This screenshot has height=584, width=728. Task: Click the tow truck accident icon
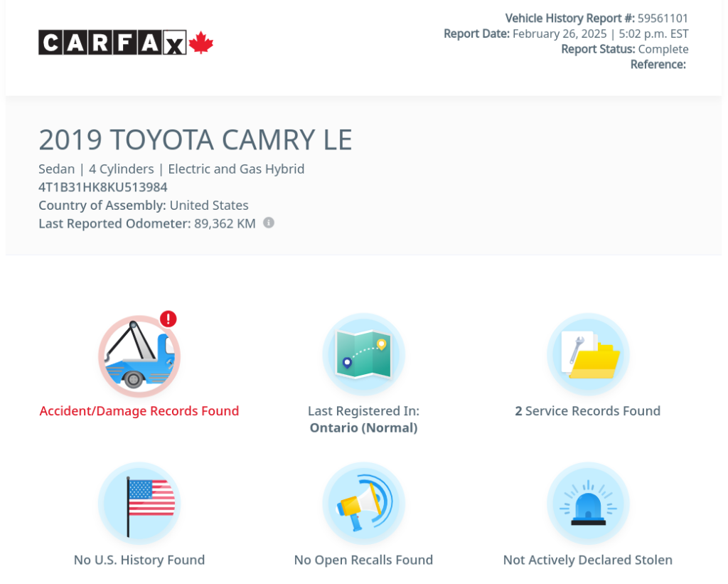139,356
